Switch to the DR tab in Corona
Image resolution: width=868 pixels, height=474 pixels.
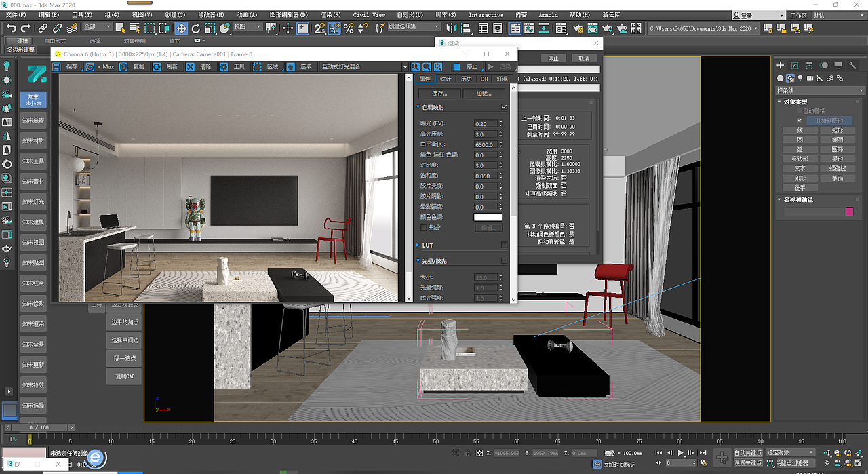[484, 79]
